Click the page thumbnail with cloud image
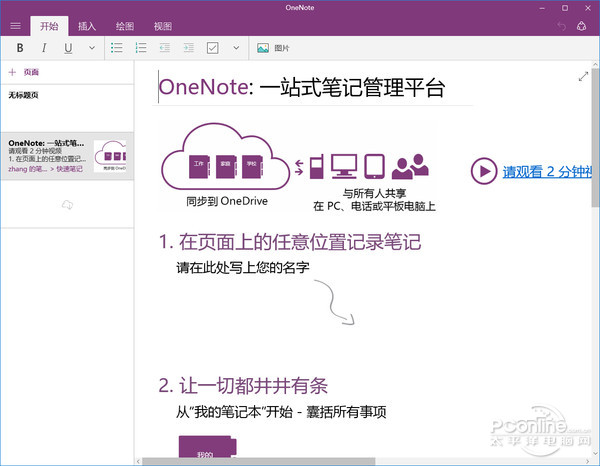 [x=110, y=156]
